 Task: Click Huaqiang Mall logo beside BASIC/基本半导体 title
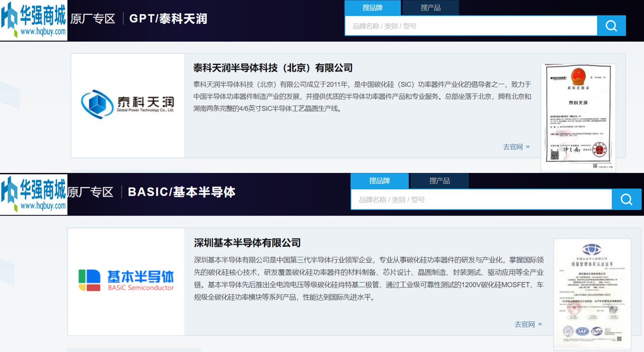(x=34, y=194)
